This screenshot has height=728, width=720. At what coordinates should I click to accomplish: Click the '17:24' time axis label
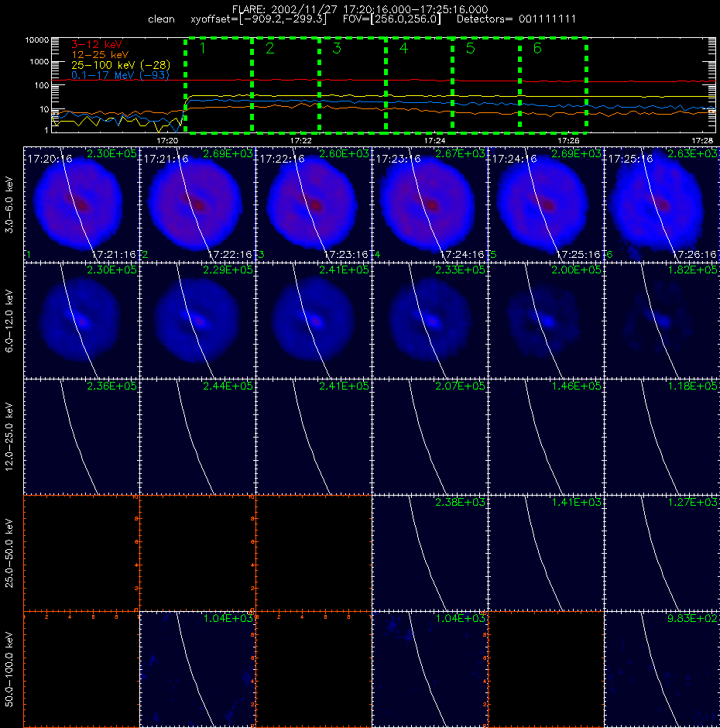[434, 140]
